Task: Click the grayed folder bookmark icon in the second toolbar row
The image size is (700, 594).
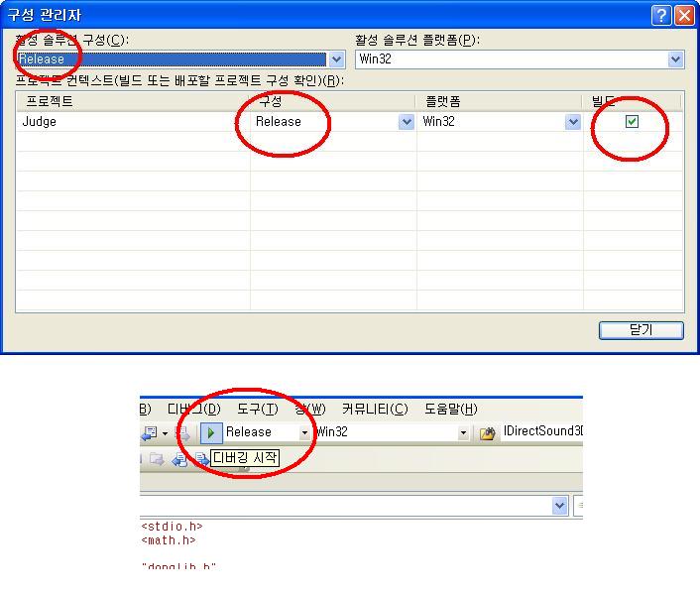Action: pos(157,459)
